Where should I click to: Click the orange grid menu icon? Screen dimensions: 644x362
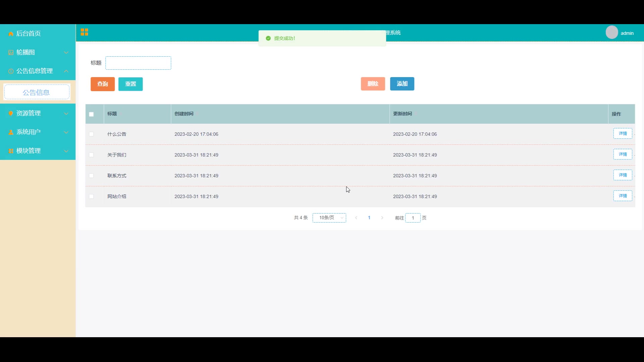(84, 32)
